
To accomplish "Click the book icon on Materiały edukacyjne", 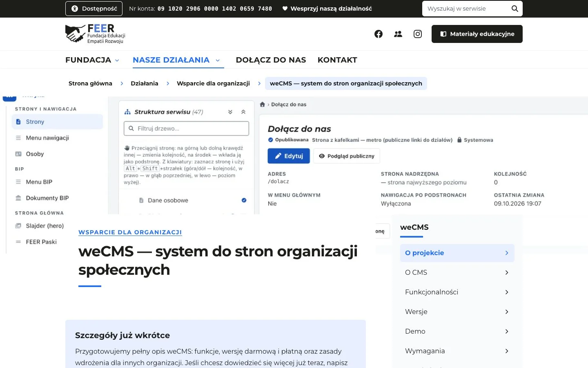I will coord(443,34).
